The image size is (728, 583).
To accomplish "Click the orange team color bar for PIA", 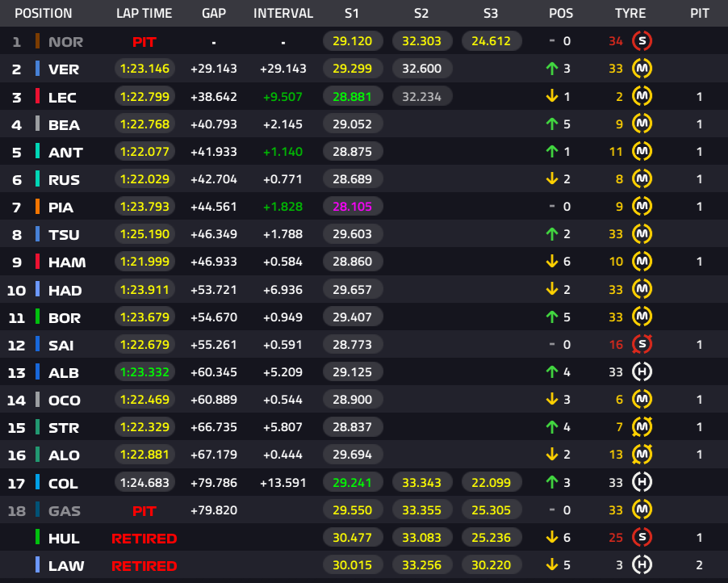I will pos(38,206).
